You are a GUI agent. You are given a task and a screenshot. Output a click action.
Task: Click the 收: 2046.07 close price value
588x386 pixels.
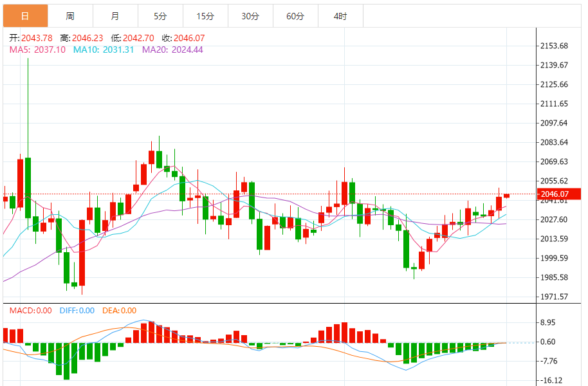[x=183, y=38]
